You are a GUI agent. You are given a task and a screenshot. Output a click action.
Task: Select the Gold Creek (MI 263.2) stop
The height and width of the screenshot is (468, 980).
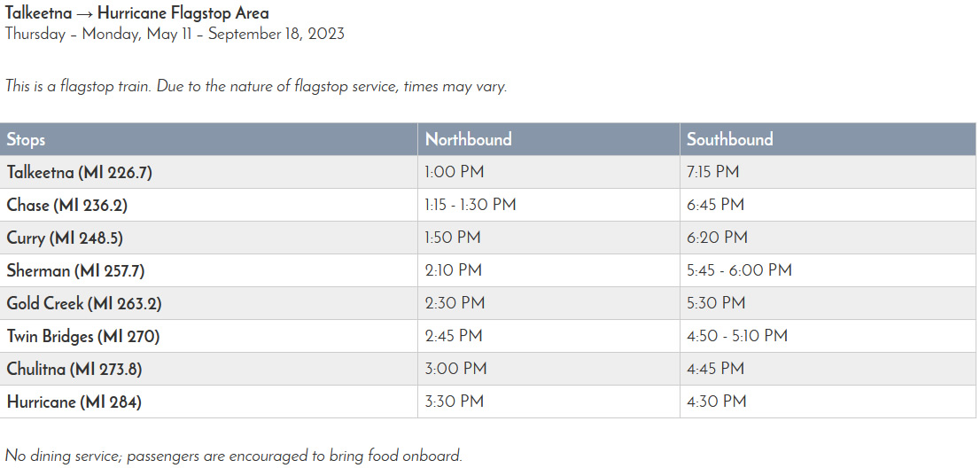click(x=84, y=303)
